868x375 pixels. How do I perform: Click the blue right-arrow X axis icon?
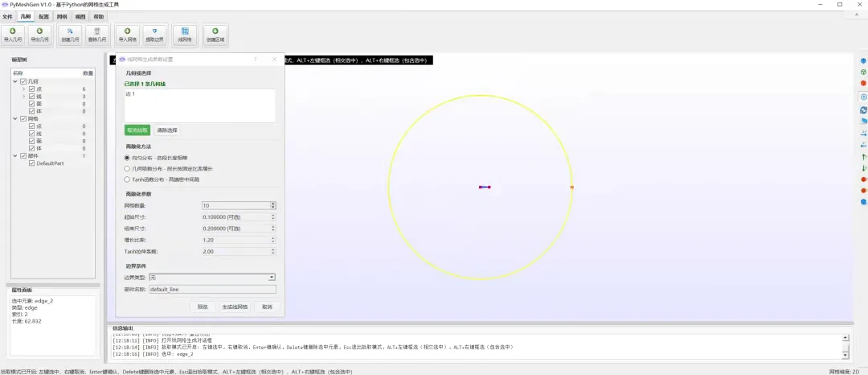pos(863,134)
